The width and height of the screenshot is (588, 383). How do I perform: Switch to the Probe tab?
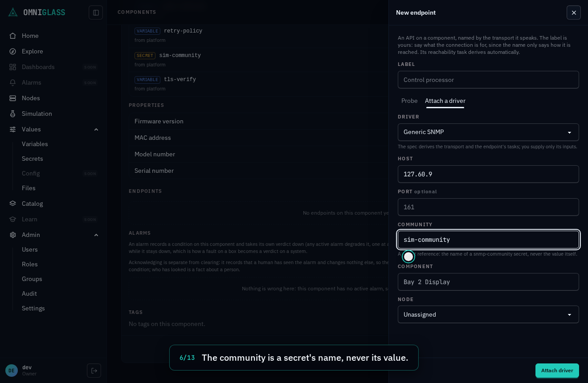point(409,101)
